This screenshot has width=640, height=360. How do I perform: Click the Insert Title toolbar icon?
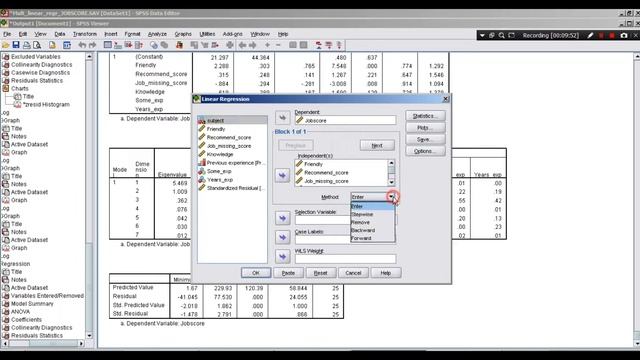click(329, 45)
